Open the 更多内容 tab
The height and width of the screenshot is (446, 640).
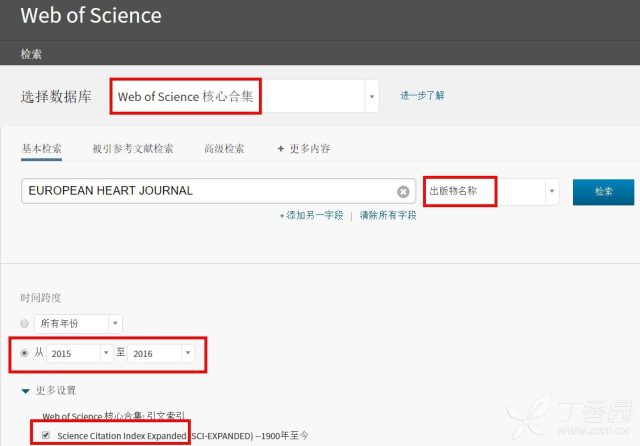coord(304,149)
